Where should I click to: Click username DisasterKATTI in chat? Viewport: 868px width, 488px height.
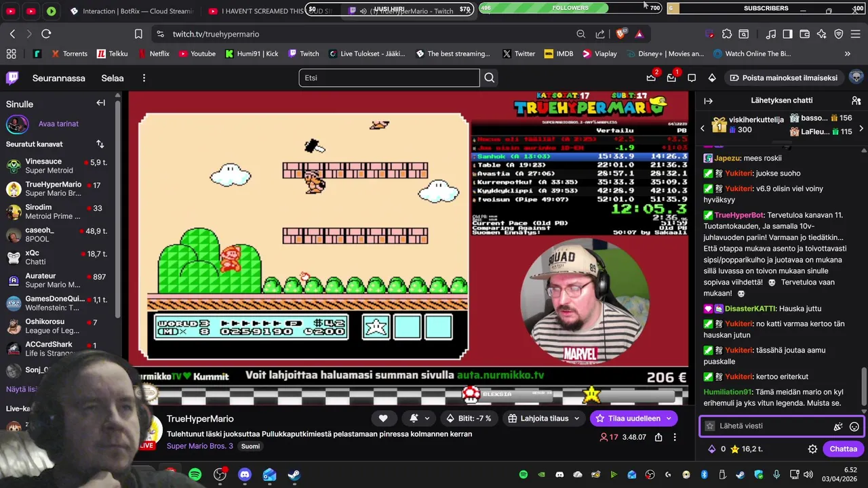tap(751, 308)
